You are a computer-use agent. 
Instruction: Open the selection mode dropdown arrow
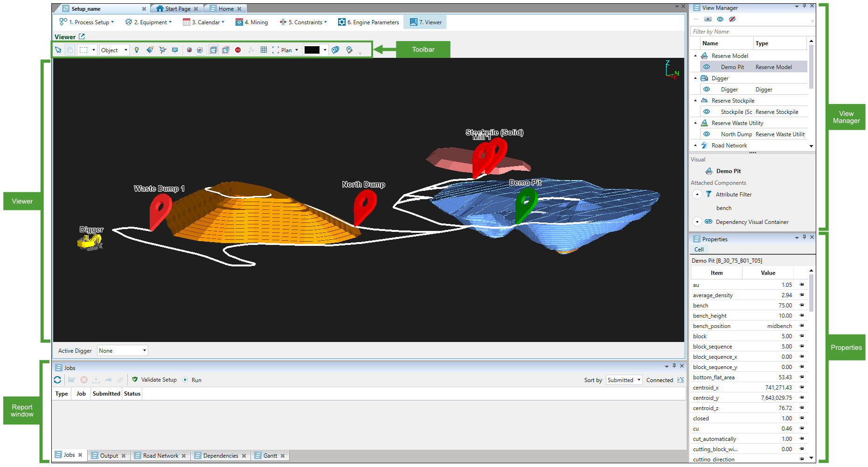[94, 50]
